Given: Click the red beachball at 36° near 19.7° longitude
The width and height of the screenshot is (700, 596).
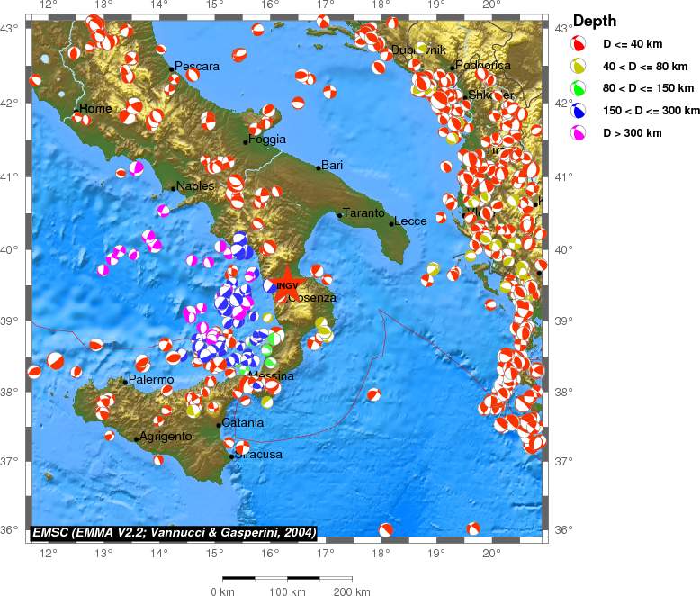Looking at the screenshot, I should (x=473, y=528).
